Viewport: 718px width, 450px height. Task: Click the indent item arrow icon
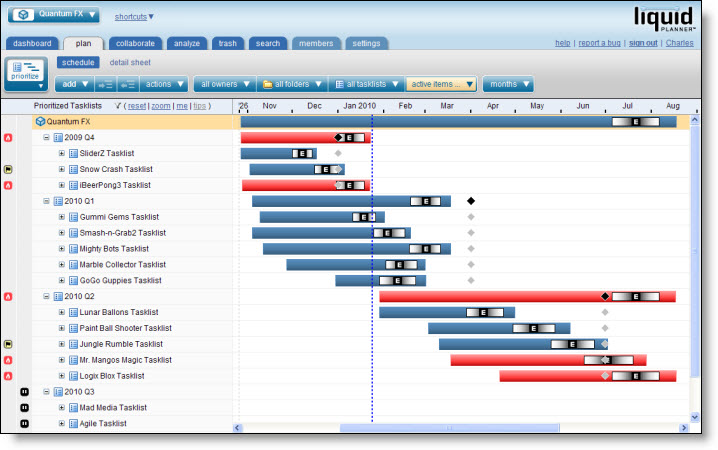105,84
